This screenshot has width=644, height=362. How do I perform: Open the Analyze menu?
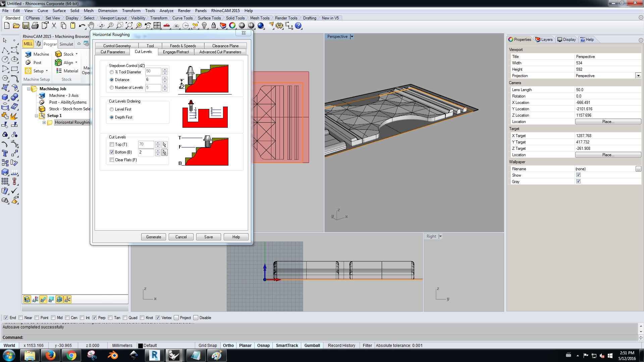(166, 11)
